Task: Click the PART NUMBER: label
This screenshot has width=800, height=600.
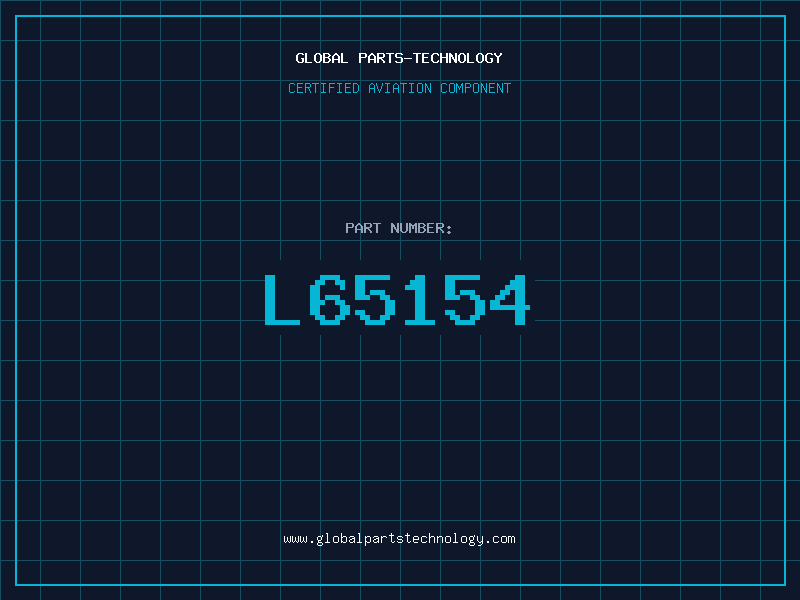Action: (x=398, y=228)
